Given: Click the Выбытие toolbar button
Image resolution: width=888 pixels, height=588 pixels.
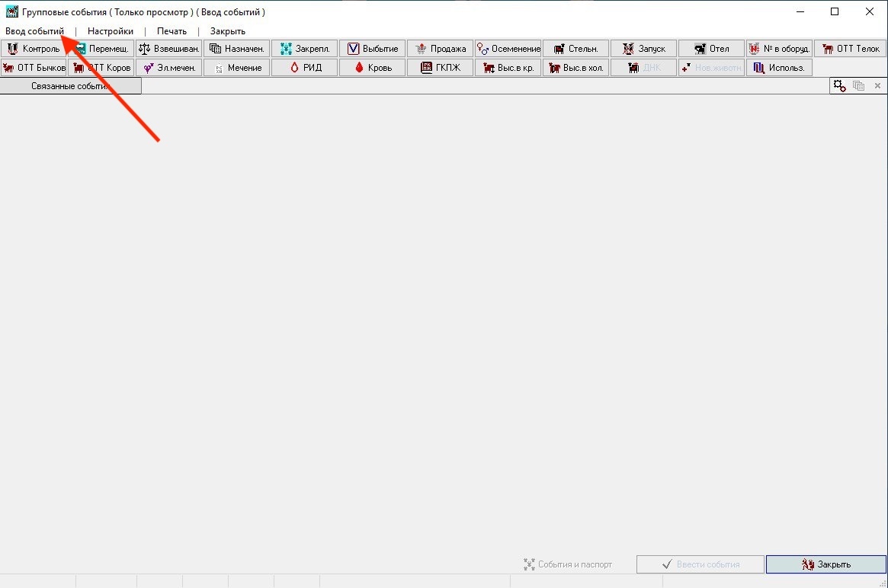Looking at the screenshot, I should coord(373,49).
